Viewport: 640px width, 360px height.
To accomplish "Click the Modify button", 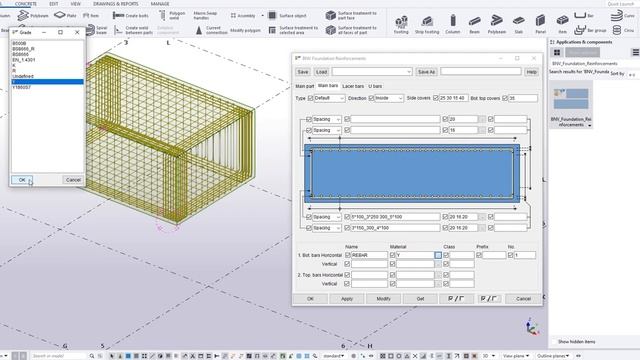I will pos(383,299).
